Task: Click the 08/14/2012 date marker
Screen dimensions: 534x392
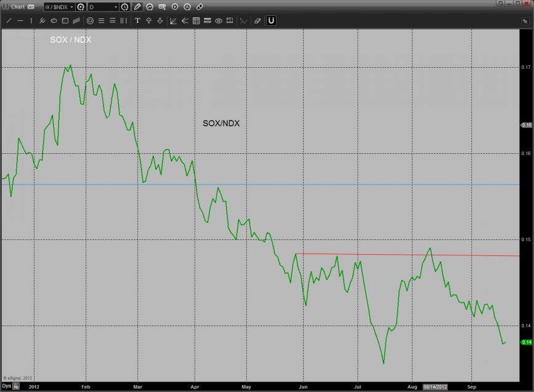Action: [434, 386]
